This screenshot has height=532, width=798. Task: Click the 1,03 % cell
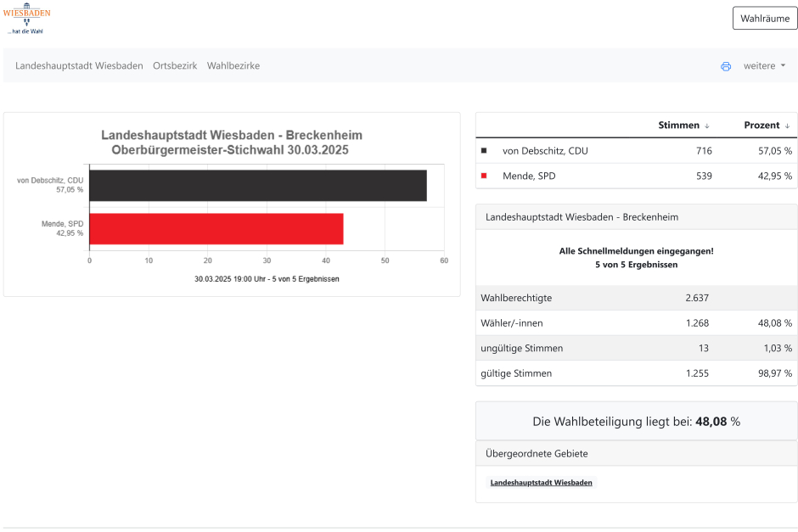tap(778, 349)
